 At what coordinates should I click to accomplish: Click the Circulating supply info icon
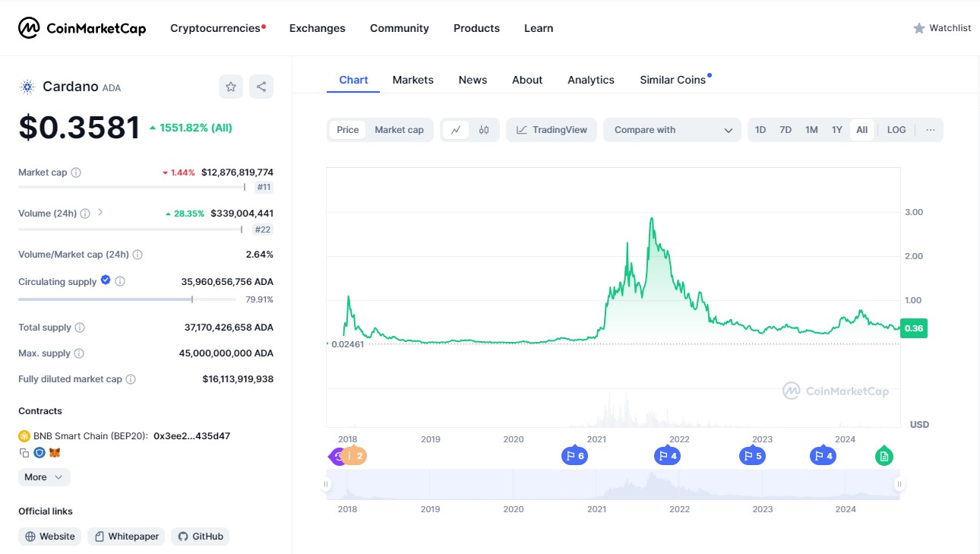click(120, 281)
